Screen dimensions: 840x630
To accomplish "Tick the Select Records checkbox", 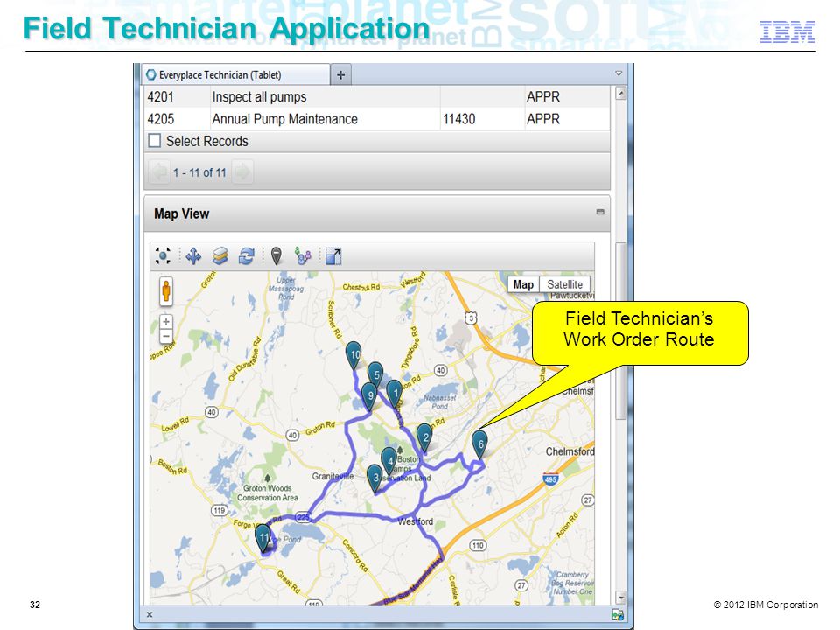I will click(x=154, y=140).
